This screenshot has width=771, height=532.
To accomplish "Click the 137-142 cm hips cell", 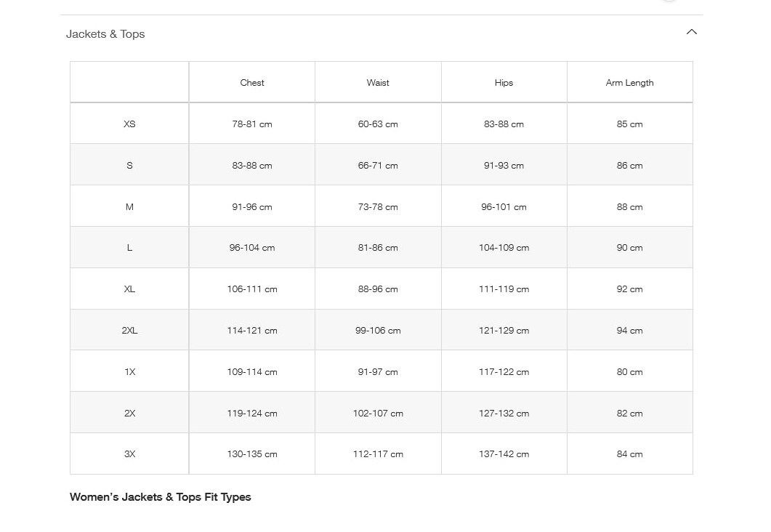I will 504,454.
